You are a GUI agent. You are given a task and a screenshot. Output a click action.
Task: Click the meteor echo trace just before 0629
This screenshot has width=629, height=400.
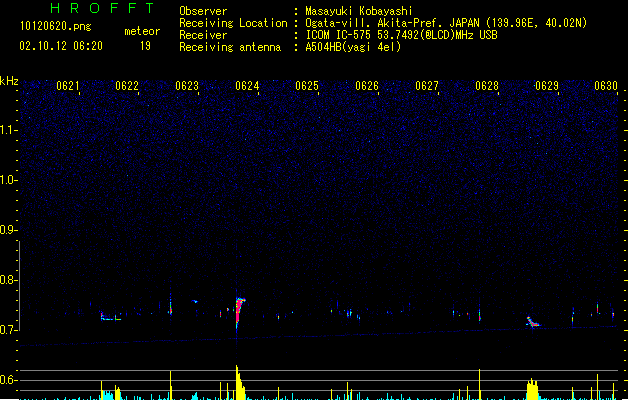533,322
